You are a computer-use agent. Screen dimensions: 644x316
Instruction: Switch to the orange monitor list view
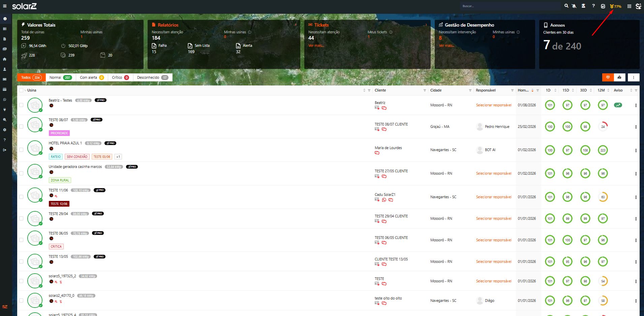pos(608,77)
